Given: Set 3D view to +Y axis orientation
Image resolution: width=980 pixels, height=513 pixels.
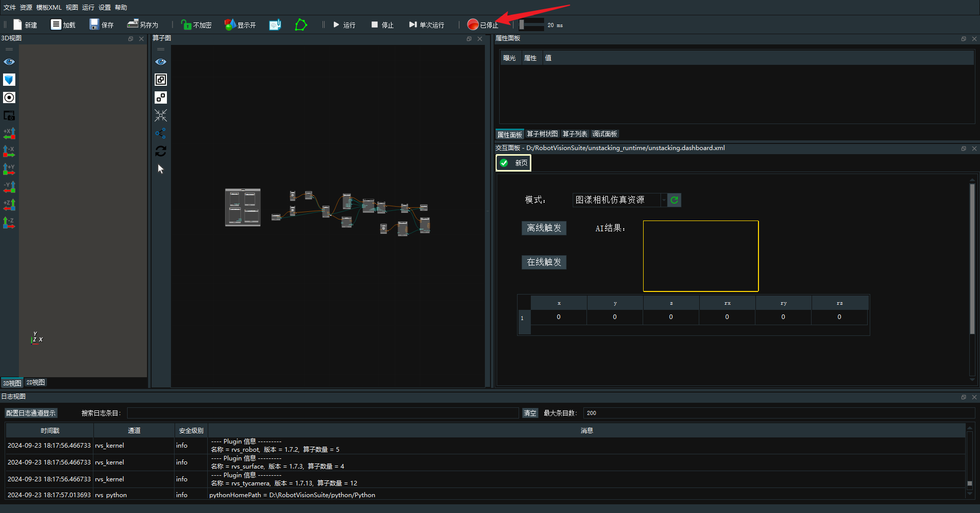Looking at the screenshot, I should (x=9, y=169).
